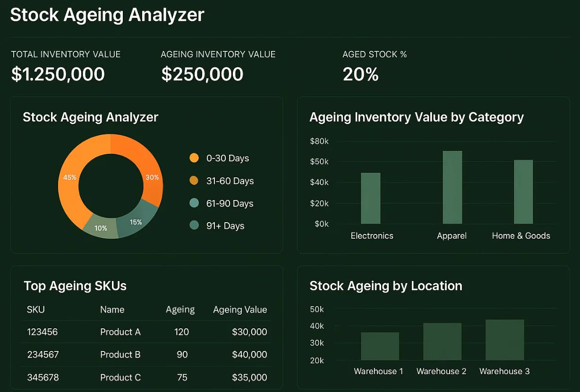Click the 31-60 Days legend label
The height and width of the screenshot is (392, 580).
click(x=230, y=181)
